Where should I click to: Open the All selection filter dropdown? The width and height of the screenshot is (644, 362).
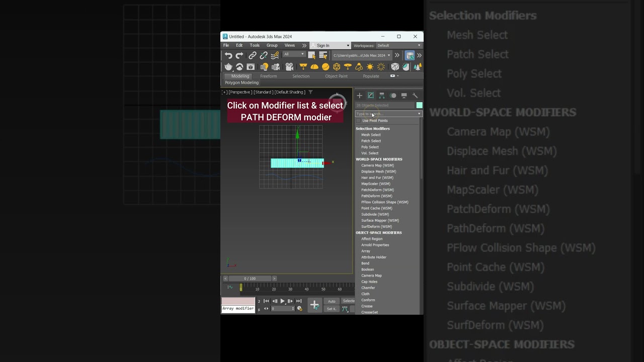(x=294, y=54)
